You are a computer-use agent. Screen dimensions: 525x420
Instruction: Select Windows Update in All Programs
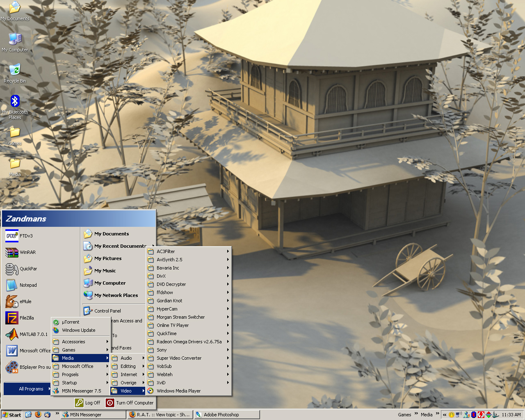coord(78,330)
